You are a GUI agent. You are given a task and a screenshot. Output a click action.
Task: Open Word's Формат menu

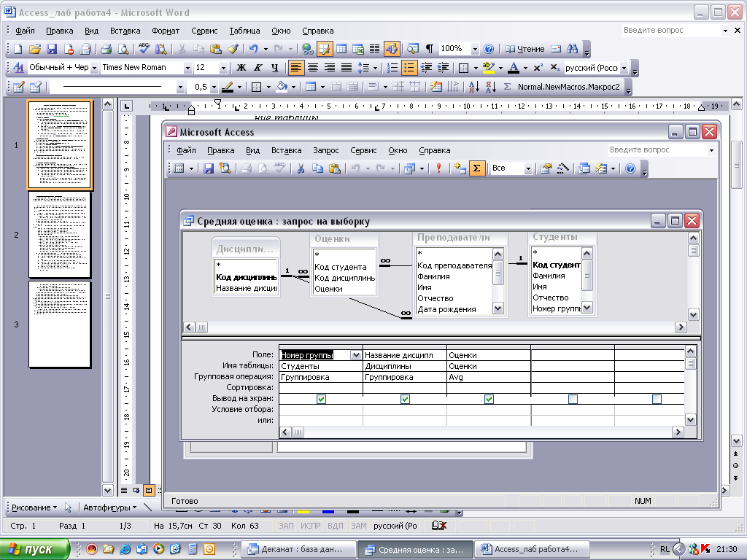(166, 31)
